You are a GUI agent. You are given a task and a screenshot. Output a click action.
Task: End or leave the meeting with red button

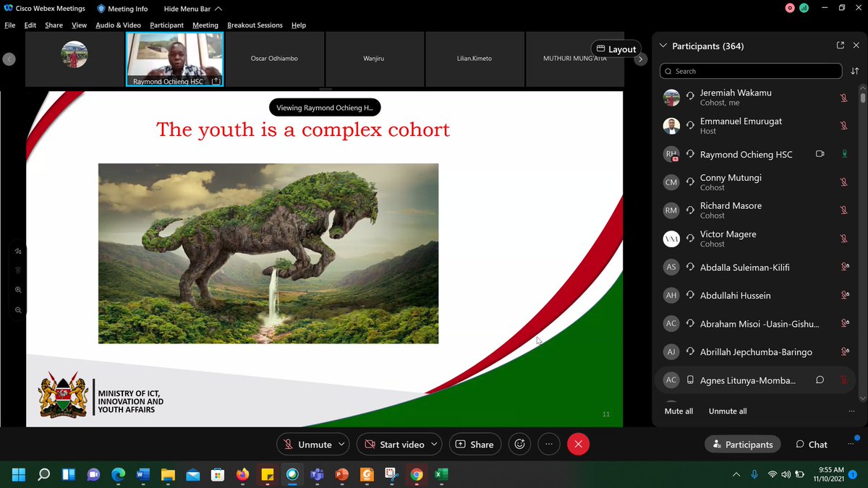[x=577, y=444]
